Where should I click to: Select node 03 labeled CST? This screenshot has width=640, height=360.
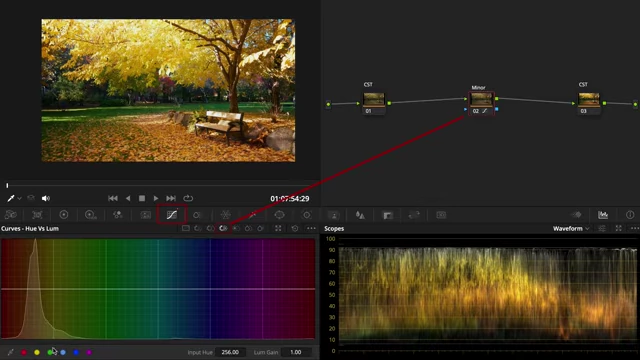click(x=589, y=104)
